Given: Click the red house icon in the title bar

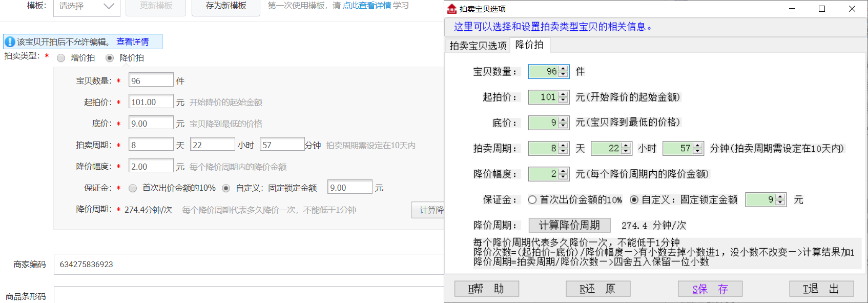Looking at the screenshot, I should pyautogui.click(x=452, y=9).
